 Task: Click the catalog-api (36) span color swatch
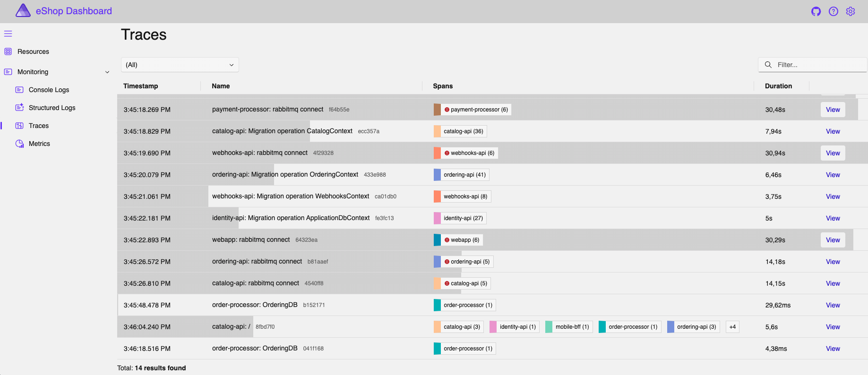tap(437, 131)
